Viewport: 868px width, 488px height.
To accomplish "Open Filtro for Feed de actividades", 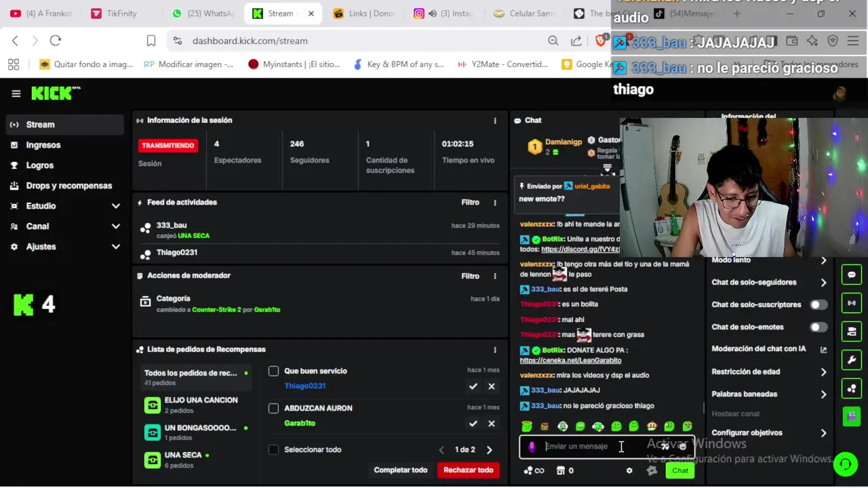I will [x=470, y=203].
